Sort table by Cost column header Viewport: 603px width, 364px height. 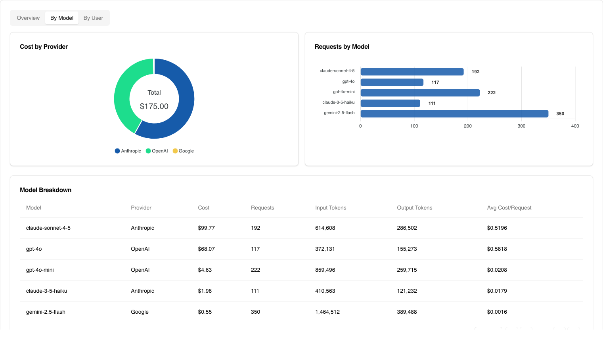(204, 208)
